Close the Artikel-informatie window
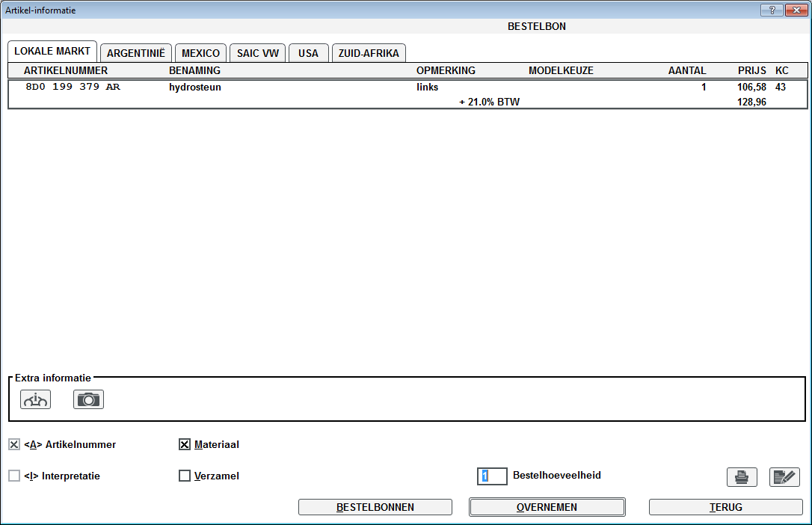The height and width of the screenshot is (525, 812). coord(795,10)
